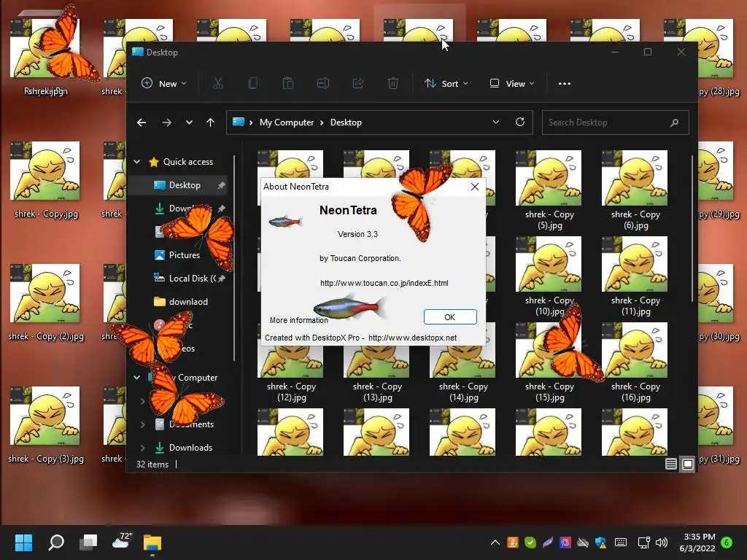Click My Computer in address breadcrumb
747x560 pixels.
point(287,122)
